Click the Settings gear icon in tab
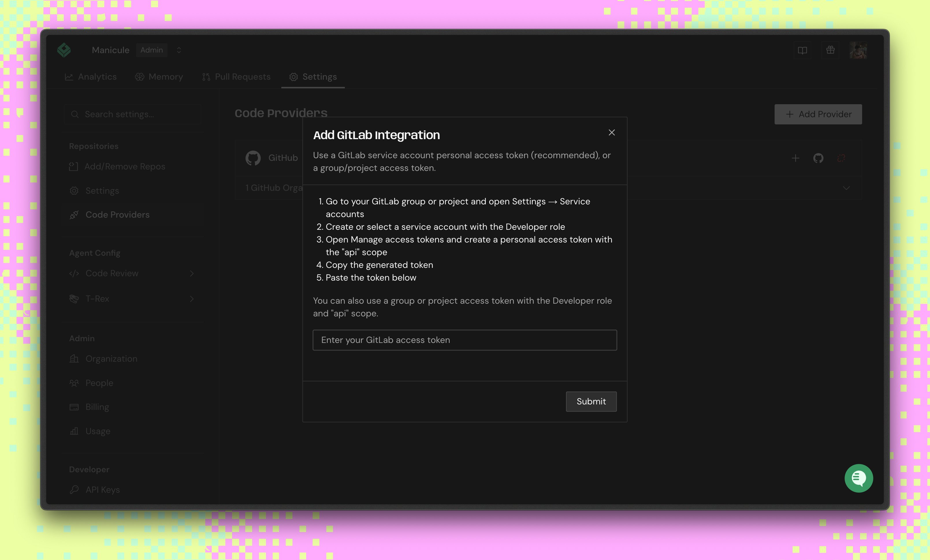 293,77
